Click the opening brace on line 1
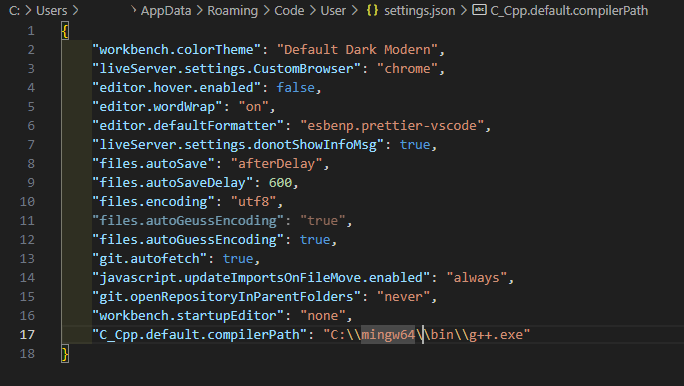Viewport: 684px width, 386px height. 65,31
